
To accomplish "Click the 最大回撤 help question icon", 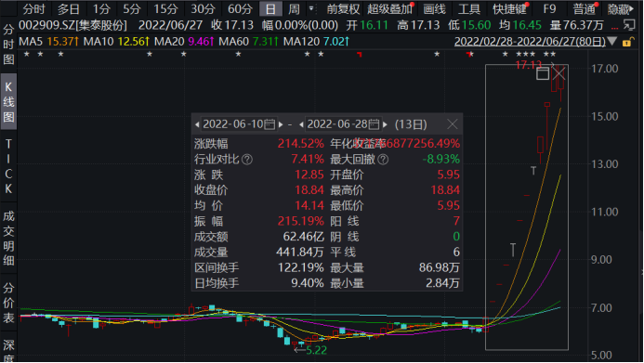I will click(x=383, y=159).
